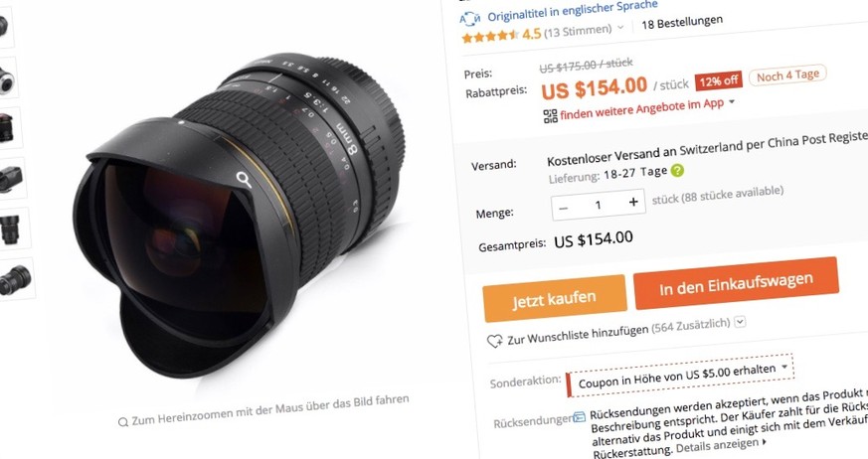The image size is (868, 459).
Task: Click the Rücksendungen info icon
Action: point(580,416)
